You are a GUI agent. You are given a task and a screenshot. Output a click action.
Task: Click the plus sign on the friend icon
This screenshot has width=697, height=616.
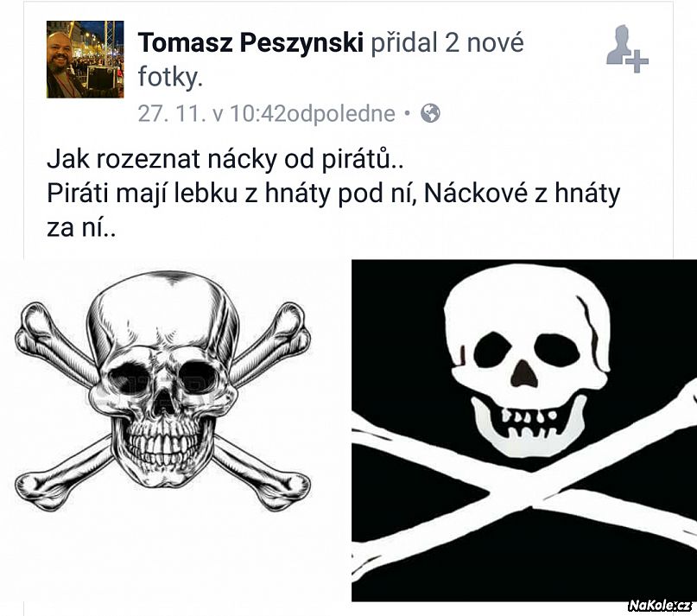point(637,61)
